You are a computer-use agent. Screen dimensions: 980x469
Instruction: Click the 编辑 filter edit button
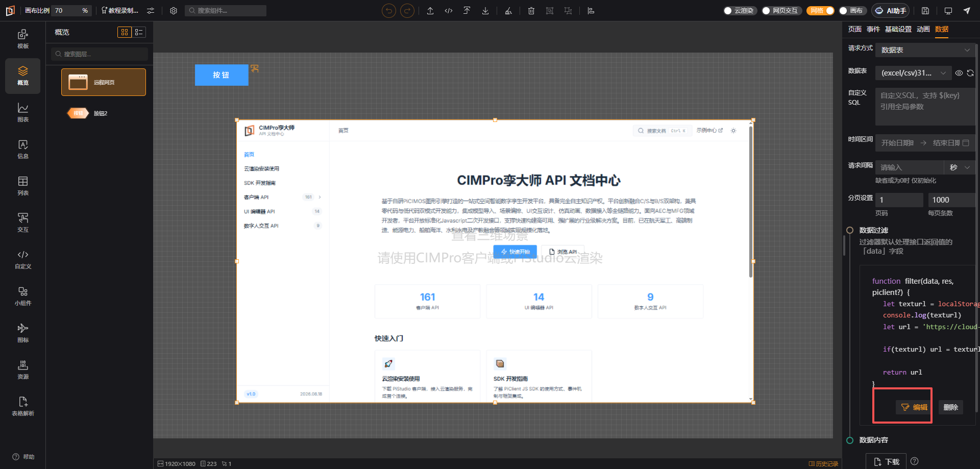[x=914, y=407]
